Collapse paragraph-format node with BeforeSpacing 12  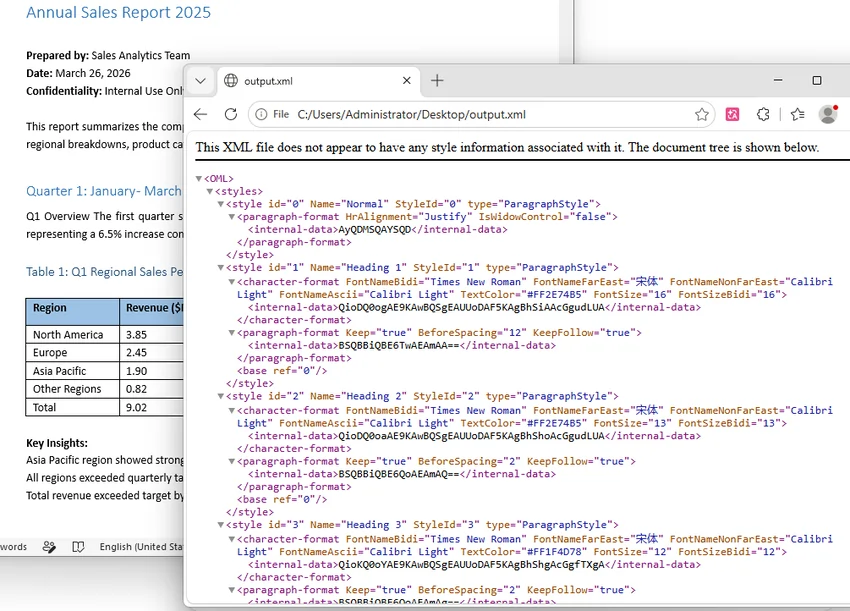[231, 333]
